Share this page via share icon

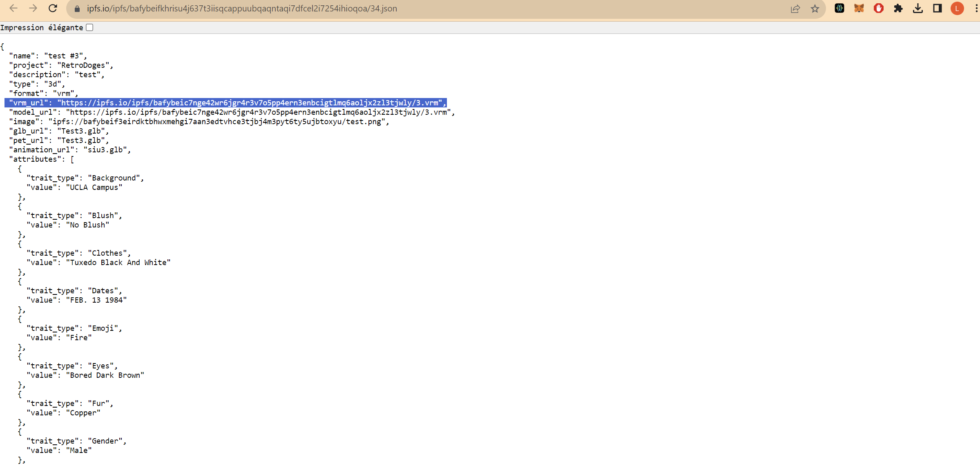pyautogui.click(x=795, y=9)
